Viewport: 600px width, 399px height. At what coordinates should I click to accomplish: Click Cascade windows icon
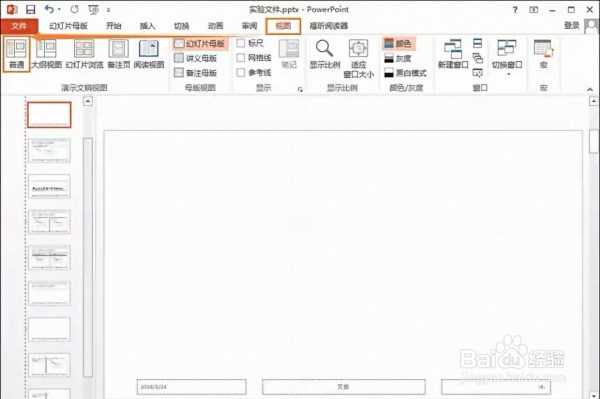click(x=478, y=58)
